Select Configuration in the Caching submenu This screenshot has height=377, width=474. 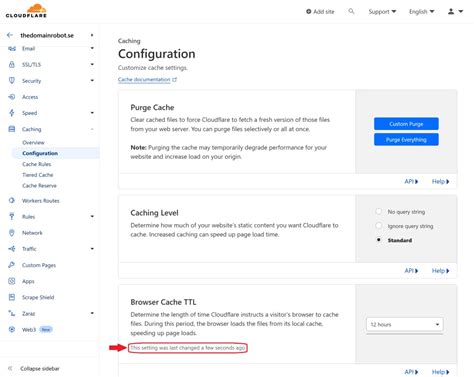[40, 153]
